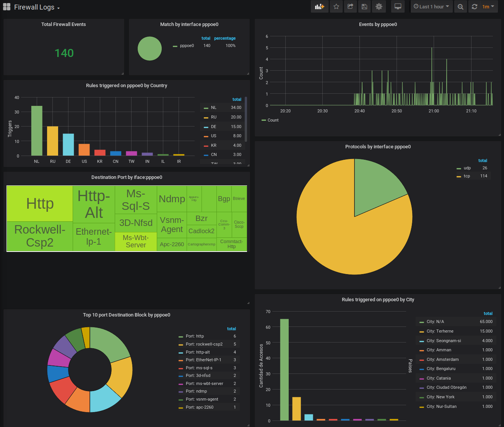Open the Last 1 hour time picker
Image resolution: width=504 pixels, height=427 pixels.
tap(431, 6)
